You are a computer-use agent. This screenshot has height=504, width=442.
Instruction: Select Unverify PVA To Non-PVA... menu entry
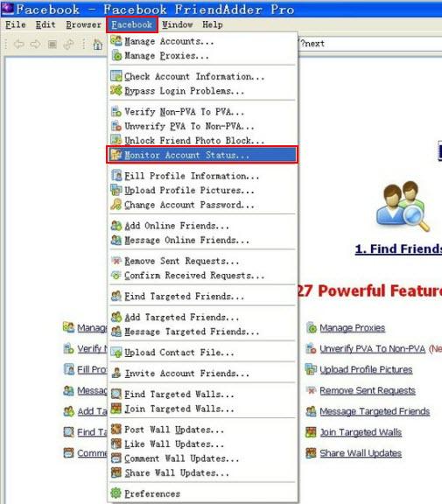202,126
